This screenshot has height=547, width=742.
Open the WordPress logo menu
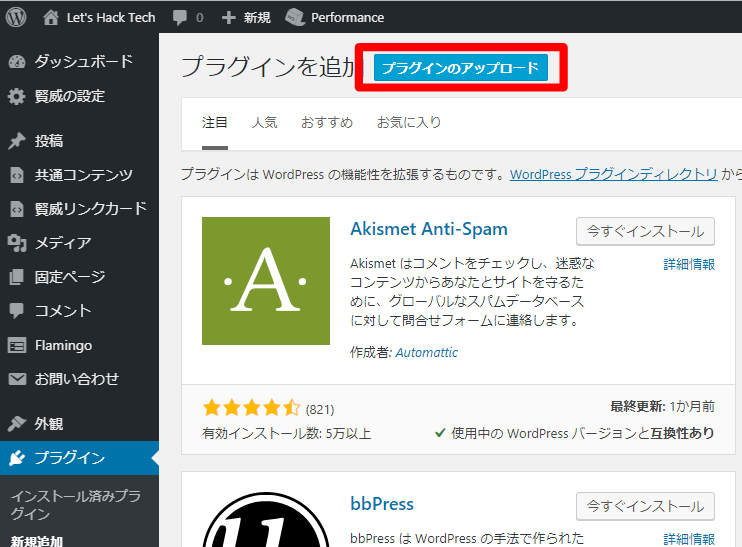click(16, 18)
